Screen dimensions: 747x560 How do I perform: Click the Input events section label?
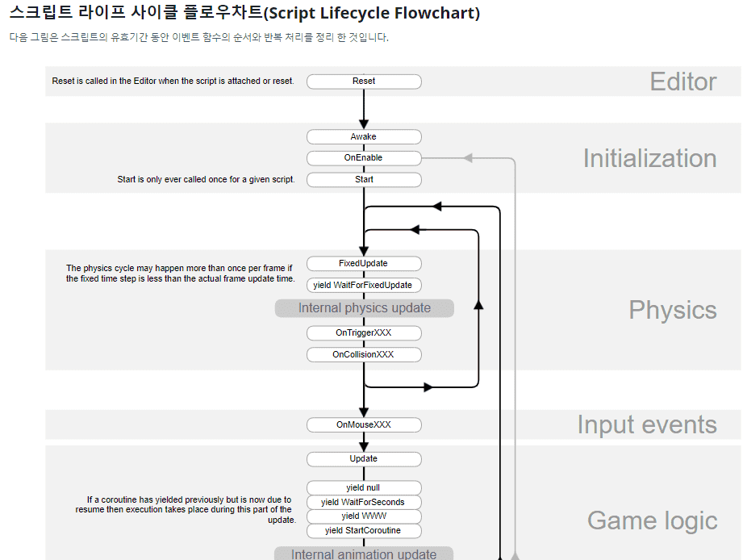(647, 424)
